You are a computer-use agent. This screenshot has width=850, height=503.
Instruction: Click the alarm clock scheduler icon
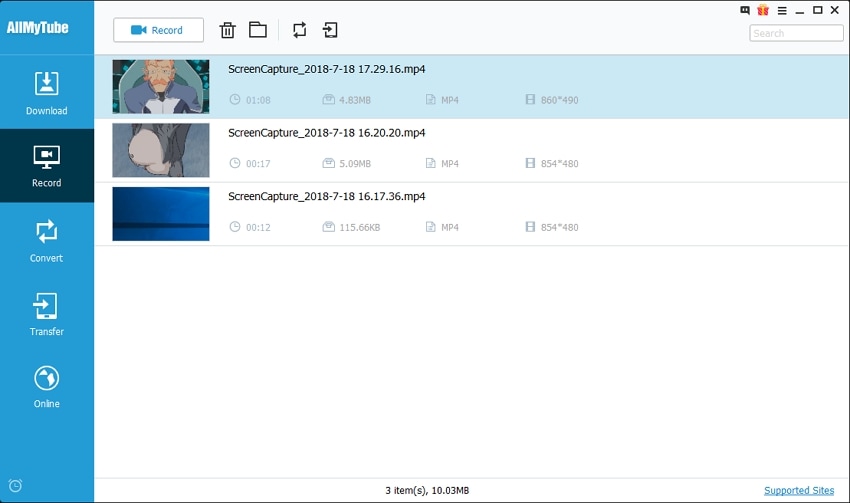(x=15, y=487)
